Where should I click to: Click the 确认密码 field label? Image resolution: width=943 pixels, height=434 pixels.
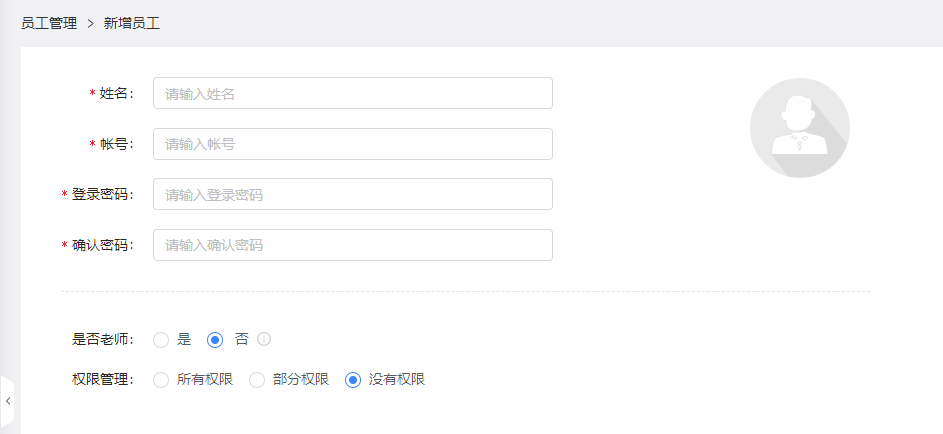click(102, 245)
